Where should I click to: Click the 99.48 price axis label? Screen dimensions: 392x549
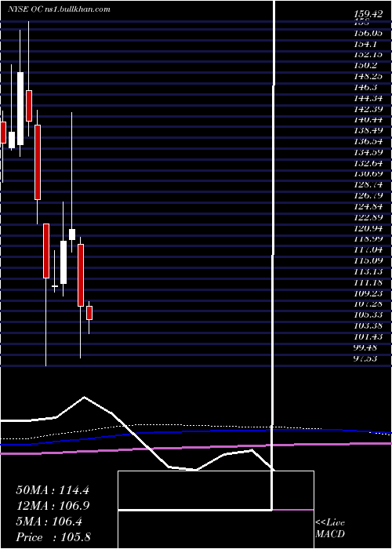pyautogui.click(x=365, y=347)
